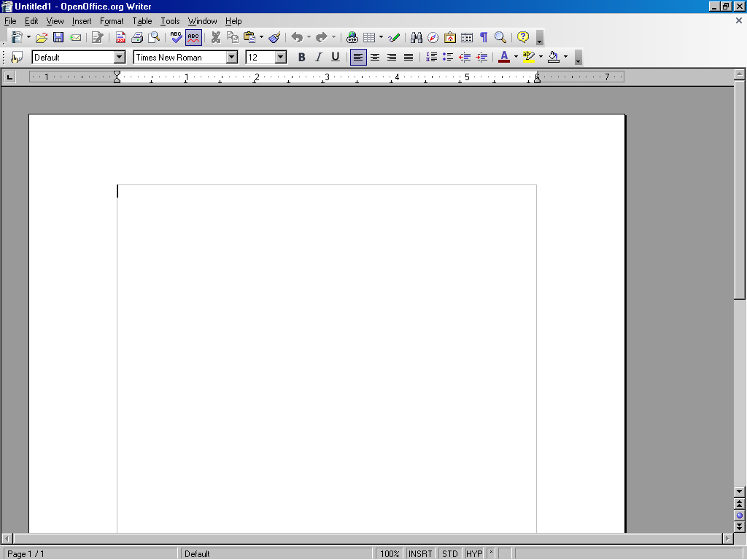747x560 pixels.
Task: Click the New document icon
Action: tap(18, 37)
